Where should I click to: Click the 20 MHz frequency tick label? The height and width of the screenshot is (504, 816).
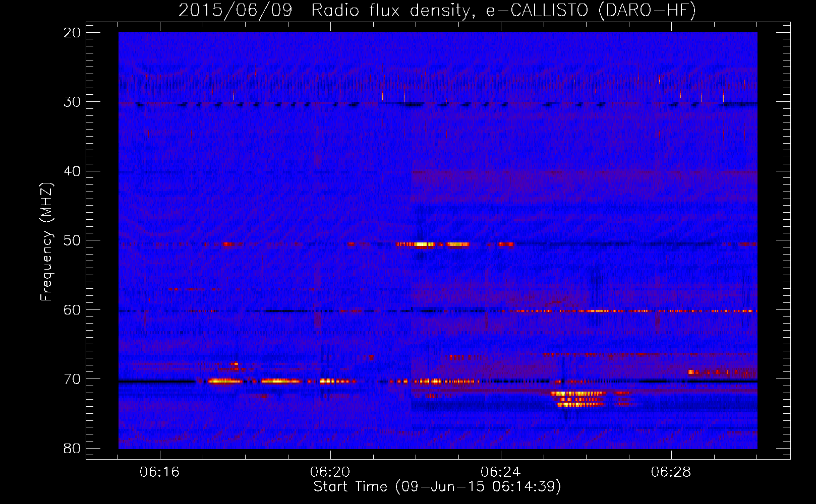[x=72, y=33]
